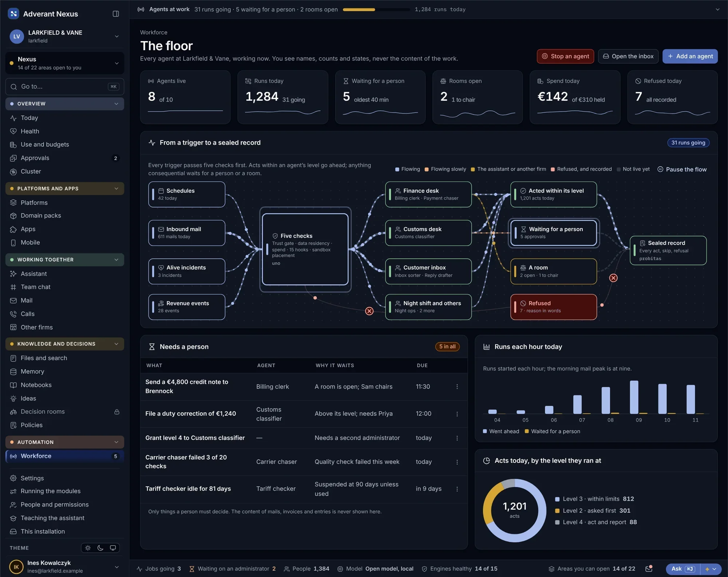This screenshot has height=577, width=728.
Task: Click the Adverant Nexus logo icon
Action: coord(13,14)
